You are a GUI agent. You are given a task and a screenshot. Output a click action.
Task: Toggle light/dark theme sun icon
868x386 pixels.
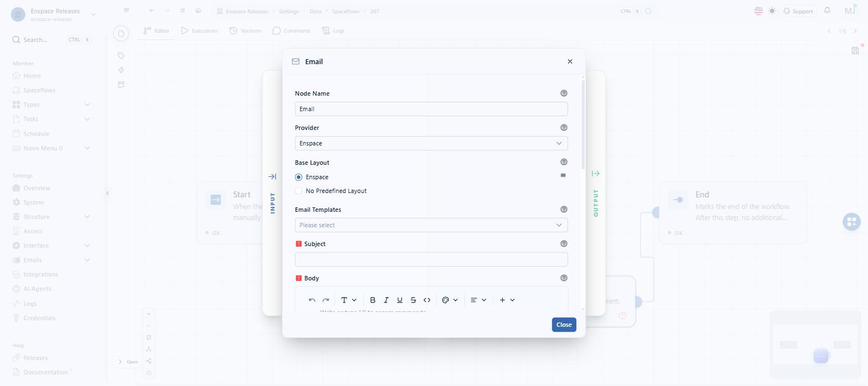(772, 11)
